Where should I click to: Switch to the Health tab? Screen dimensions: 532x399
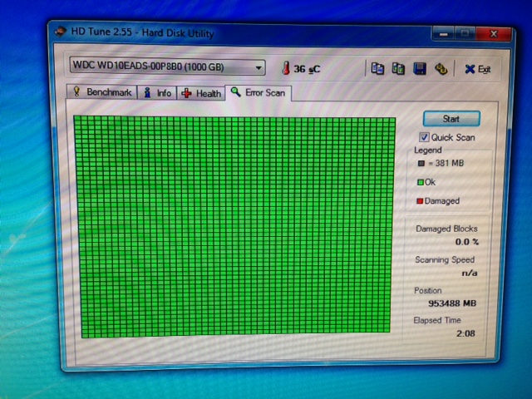[201, 93]
